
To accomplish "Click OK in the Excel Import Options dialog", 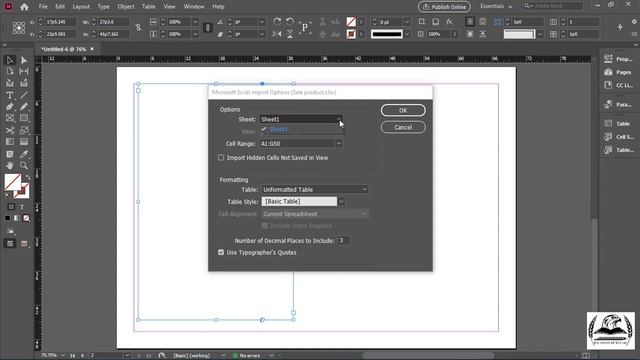I will 403,110.
